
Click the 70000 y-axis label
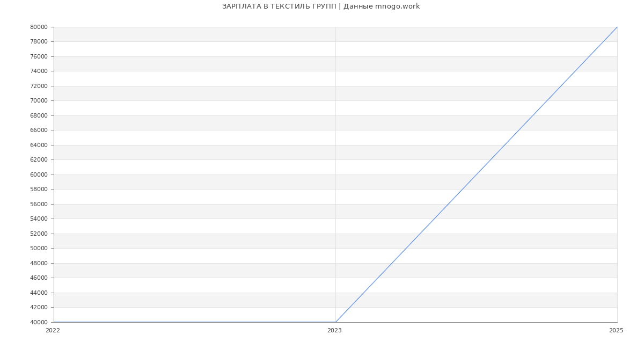click(x=39, y=100)
